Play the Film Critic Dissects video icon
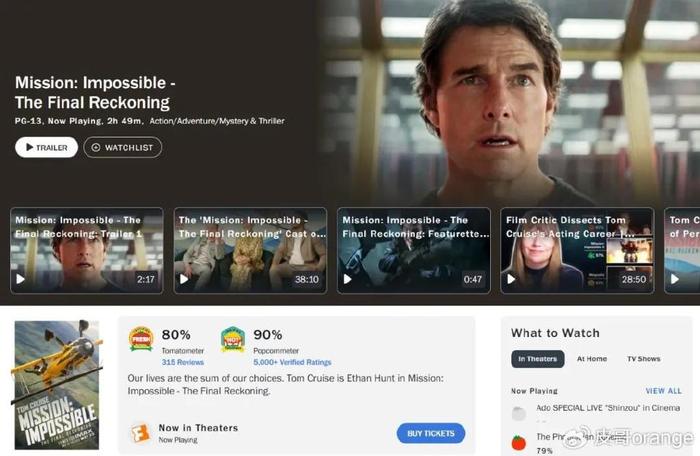700x456 pixels. (x=511, y=279)
